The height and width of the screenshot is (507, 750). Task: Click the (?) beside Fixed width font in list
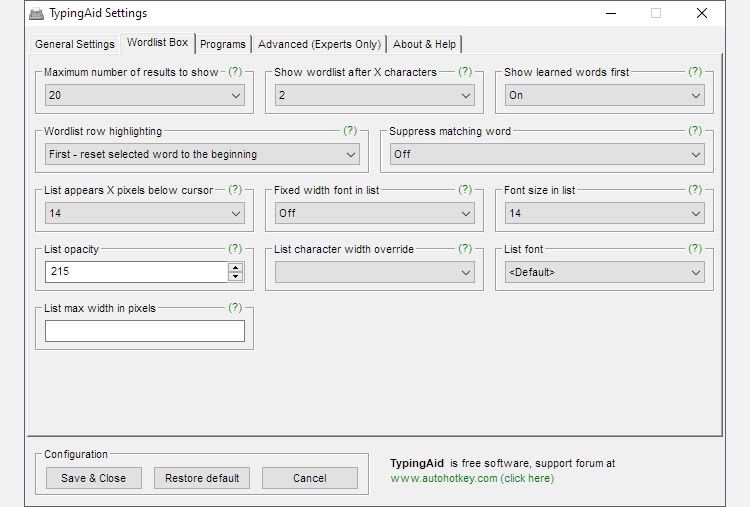465,190
